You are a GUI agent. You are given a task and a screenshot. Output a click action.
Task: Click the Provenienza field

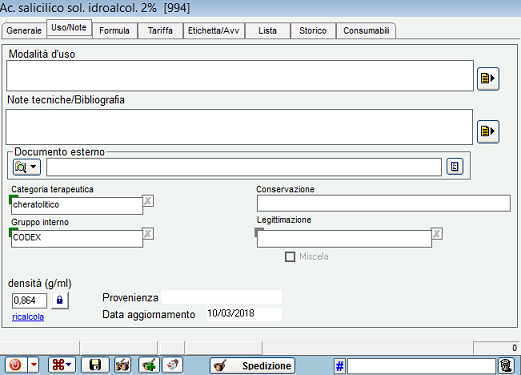222,297
